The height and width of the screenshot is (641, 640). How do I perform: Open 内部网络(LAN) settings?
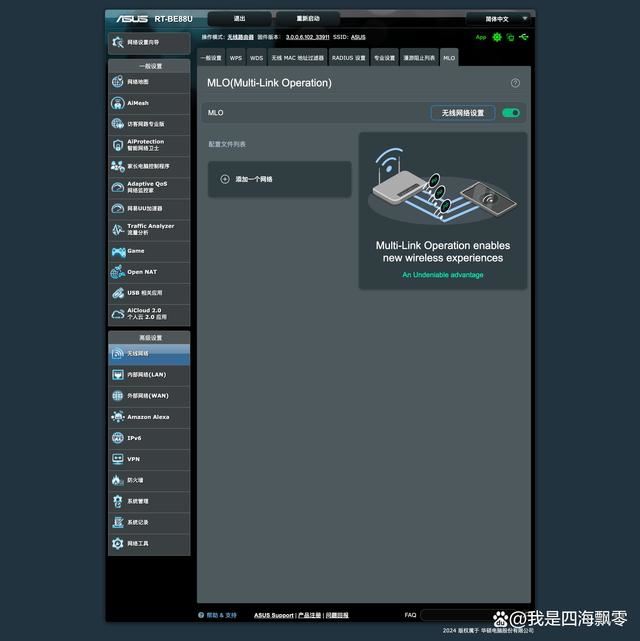[149, 375]
